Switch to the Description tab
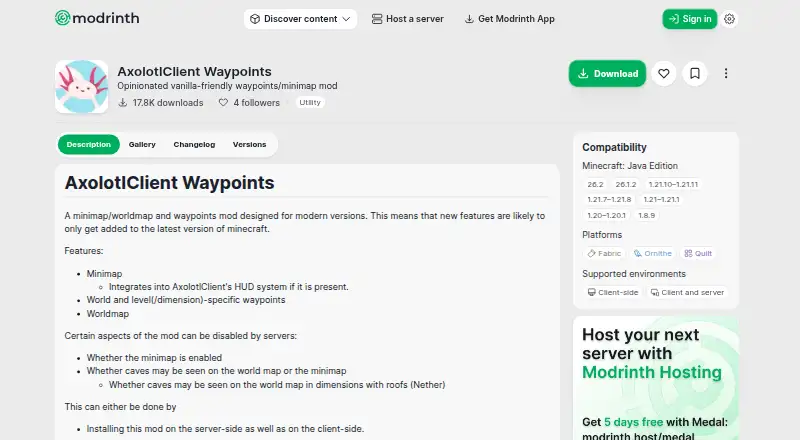The height and width of the screenshot is (440, 800). 89,144
